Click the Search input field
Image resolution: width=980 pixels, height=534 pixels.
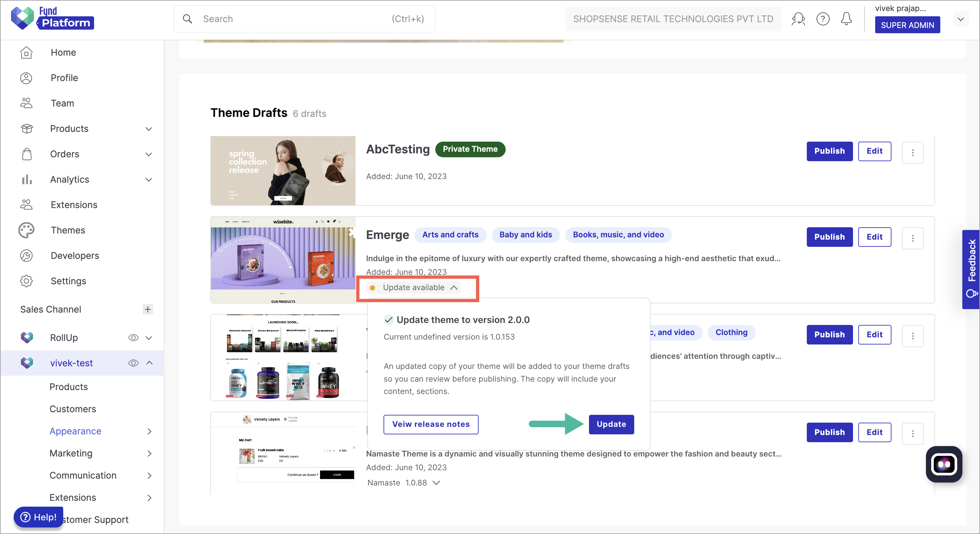point(304,19)
